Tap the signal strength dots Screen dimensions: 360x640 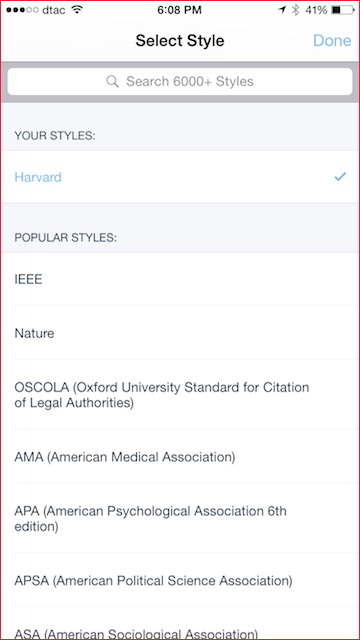[22, 10]
